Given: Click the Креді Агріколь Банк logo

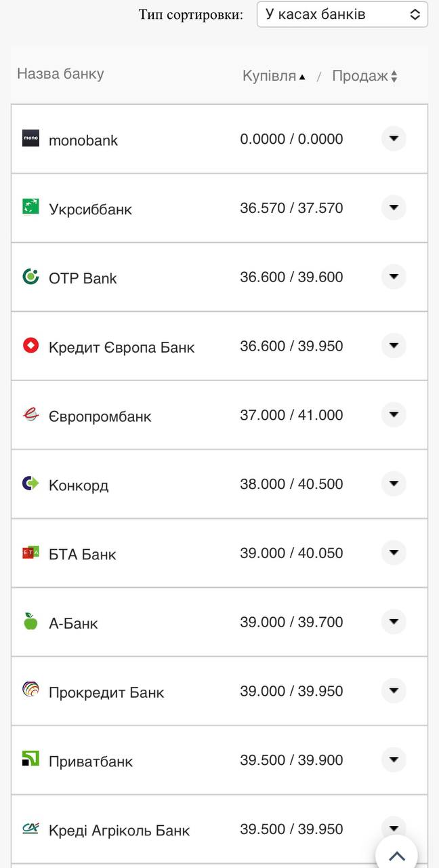Looking at the screenshot, I should (x=30, y=829).
